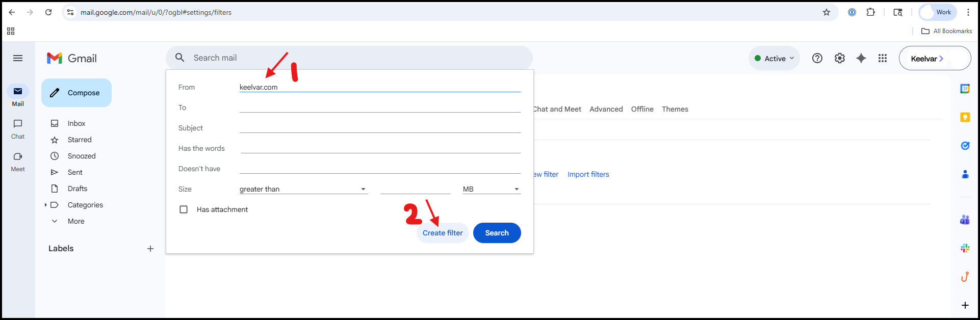Image resolution: width=980 pixels, height=320 pixels.
Task: Open the orange hook add-on icon
Action: (965, 277)
